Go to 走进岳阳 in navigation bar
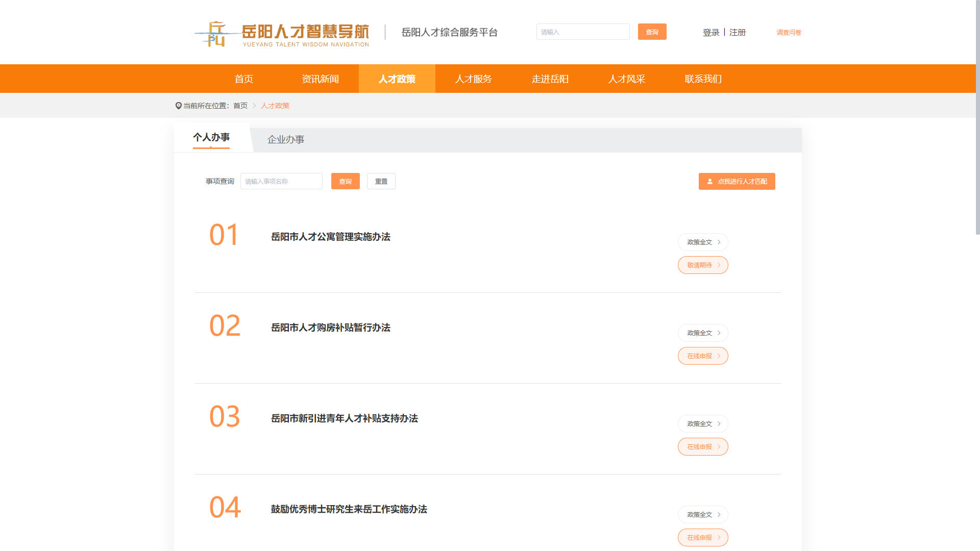The height and width of the screenshot is (551, 980). click(x=550, y=79)
